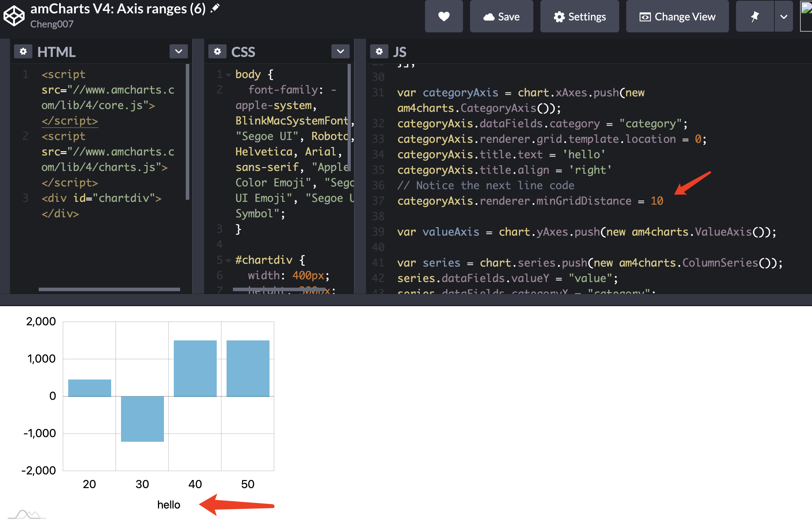Image resolution: width=812 pixels, height=531 pixels.
Task: Click the HTML editor horizontal scrollbar
Action: point(109,289)
